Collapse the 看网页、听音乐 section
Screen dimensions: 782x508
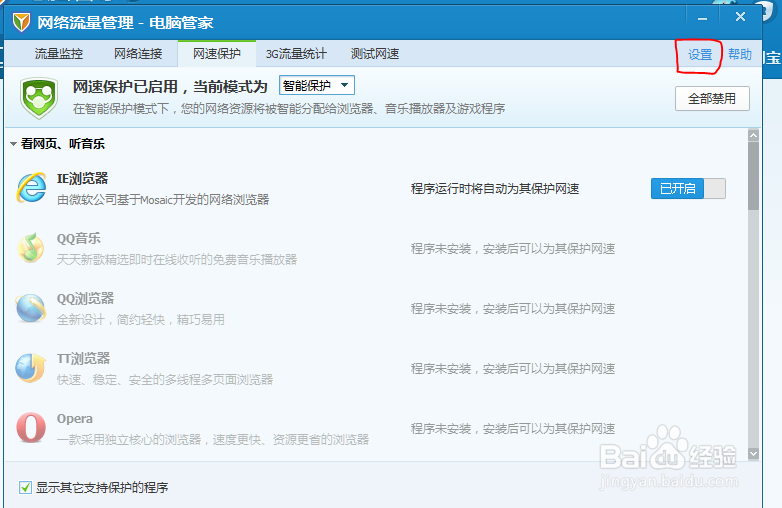point(13,144)
